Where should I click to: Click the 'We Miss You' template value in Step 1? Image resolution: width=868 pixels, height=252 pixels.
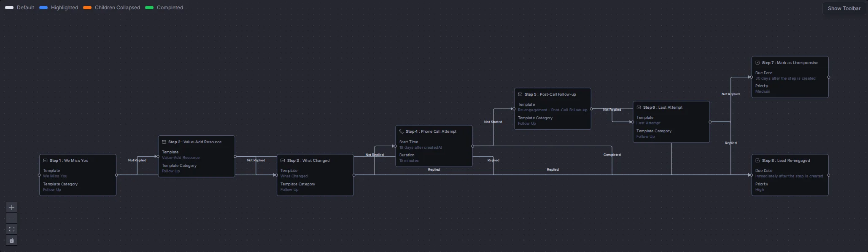tap(55, 176)
